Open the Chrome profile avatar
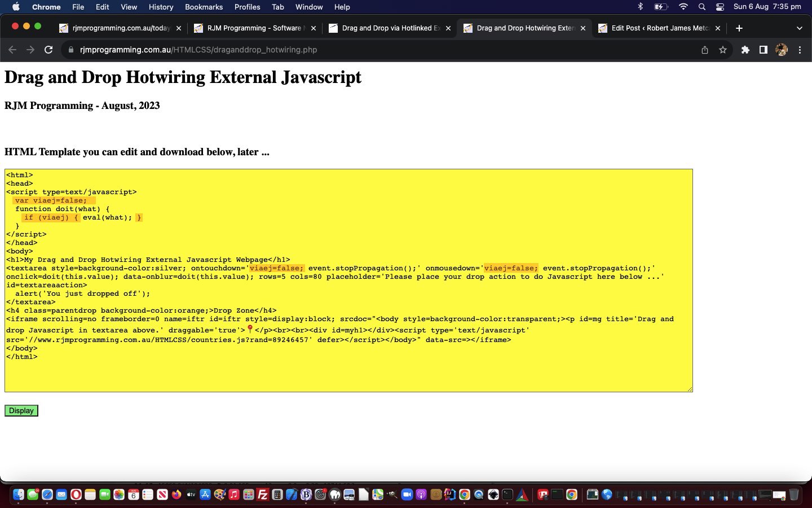The width and height of the screenshot is (812, 508). [x=782, y=50]
